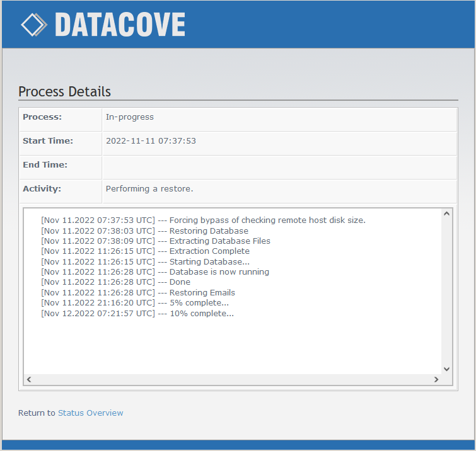Click the Start Time: label
This screenshot has width=476, height=451.
click(48, 140)
